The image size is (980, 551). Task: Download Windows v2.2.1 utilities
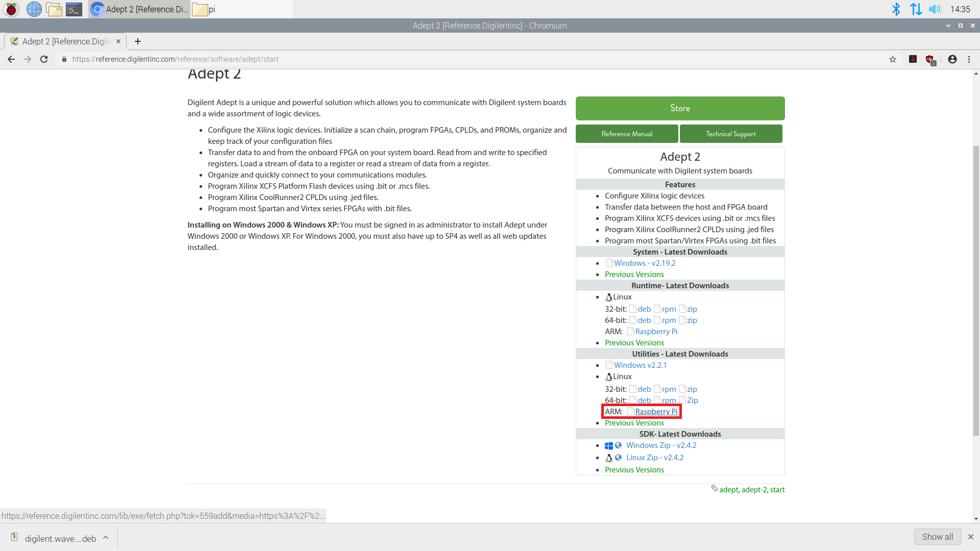click(x=640, y=365)
